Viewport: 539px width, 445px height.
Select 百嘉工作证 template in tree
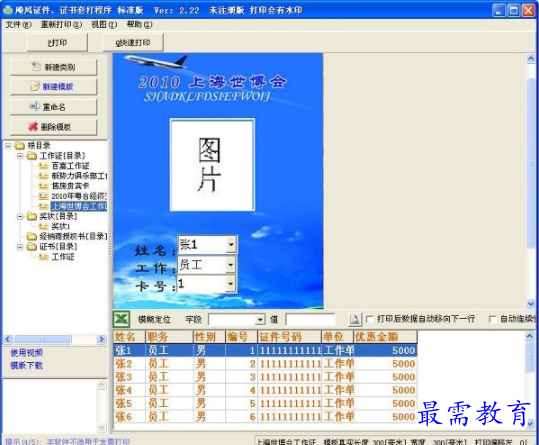pos(70,166)
